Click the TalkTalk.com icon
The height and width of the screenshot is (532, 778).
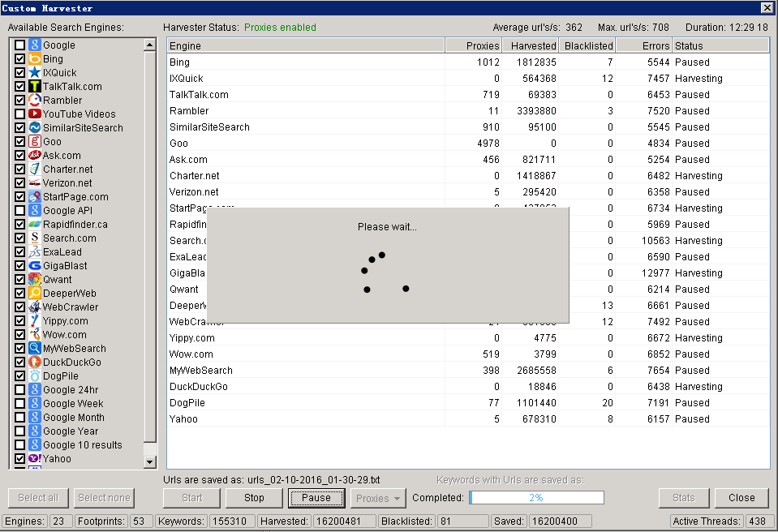click(34, 86)
